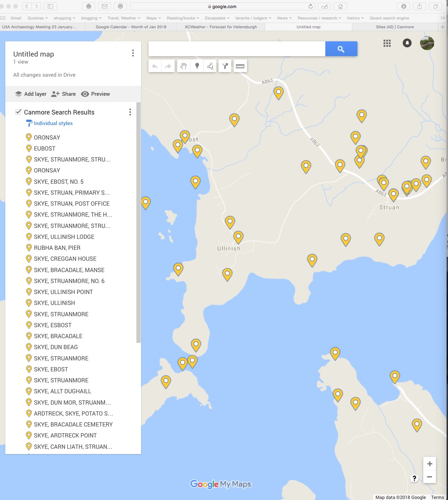The height and width of the screenshot is (500, 448).
Task: Click Safari back navigation arrow
Action: point(27,6)
